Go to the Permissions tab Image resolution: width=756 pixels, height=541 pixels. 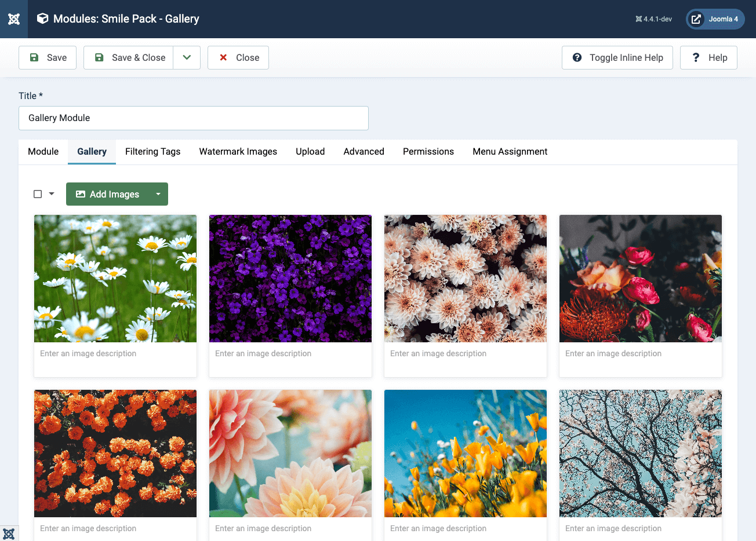click(x=428, y=152)
